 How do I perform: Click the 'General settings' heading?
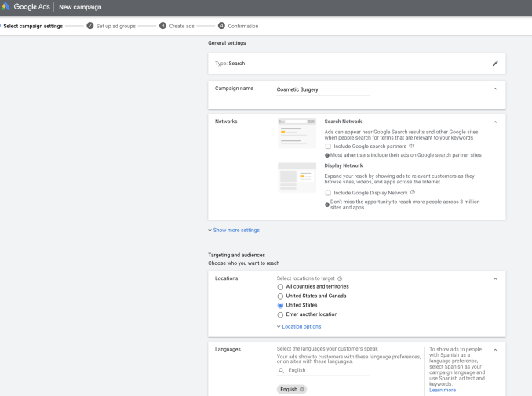[x=227, y=43]
